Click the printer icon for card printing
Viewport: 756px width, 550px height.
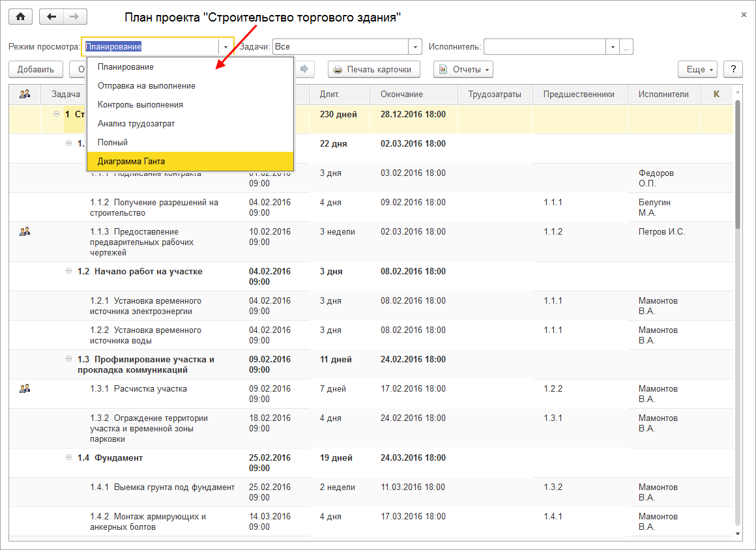(338, 70)
